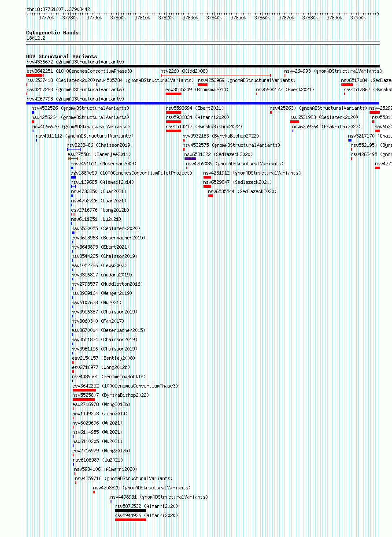Click the 18q12.2 band label
Viewport: 392px width, 537px height.
[x=36, y=38]
